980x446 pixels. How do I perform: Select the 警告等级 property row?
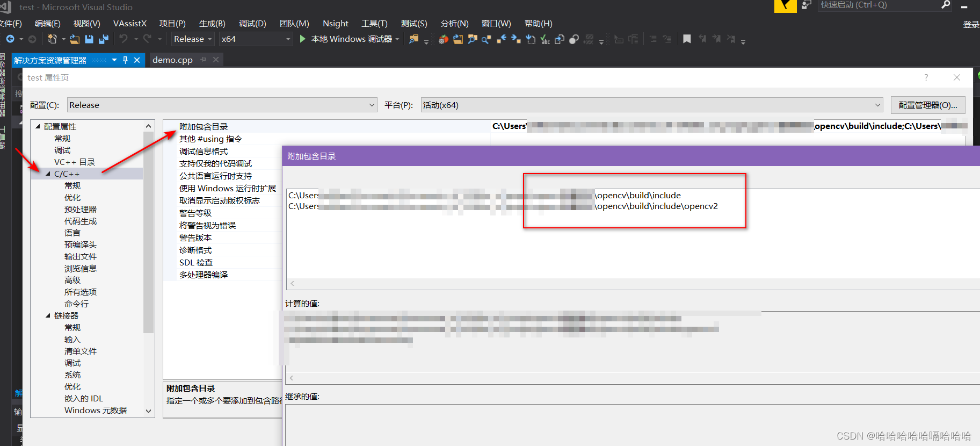click(x=223, y=213)
